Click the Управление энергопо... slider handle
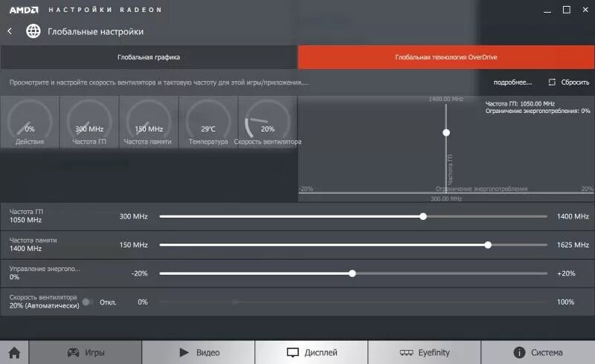595x364 pixels. pyautogui.click(x=352, y=273)
